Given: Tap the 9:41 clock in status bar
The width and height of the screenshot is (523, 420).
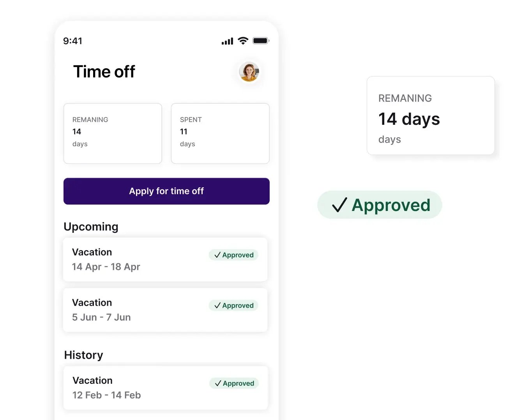Looking at the screenshot, I should [73, 41].
